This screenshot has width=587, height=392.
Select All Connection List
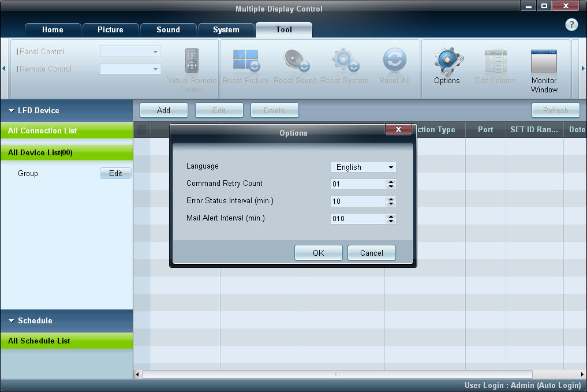pos(66,130)
